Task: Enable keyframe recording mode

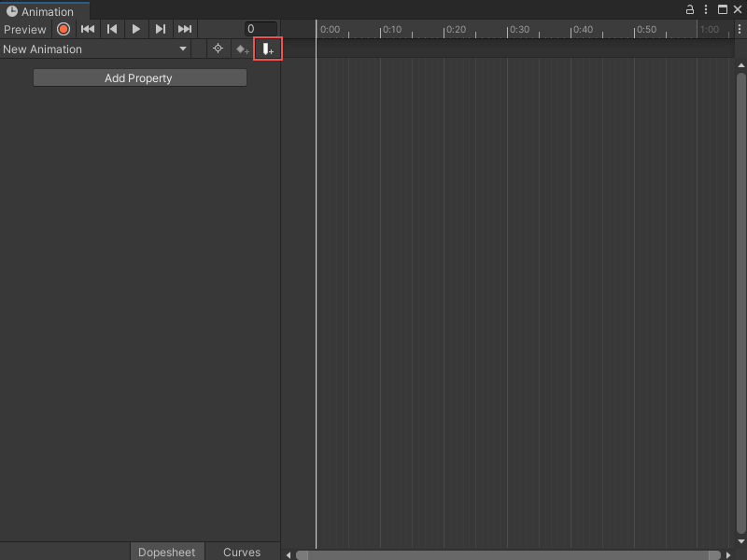Action: 63,29
